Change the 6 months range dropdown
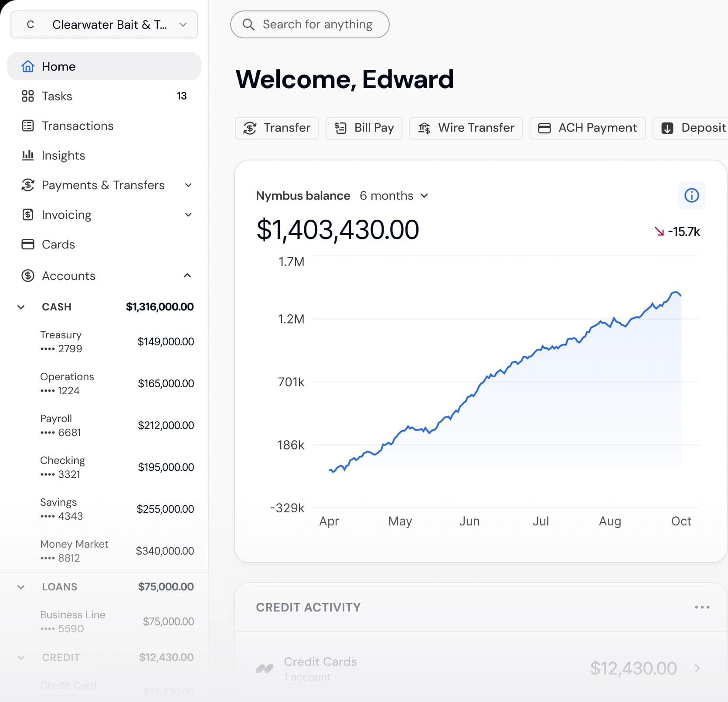 [x=394, y=195]
